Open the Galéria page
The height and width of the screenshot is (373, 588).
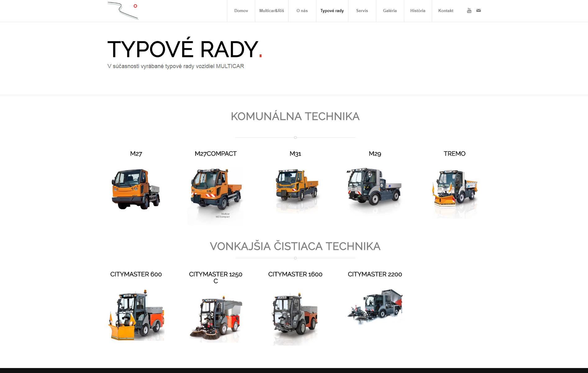(x=390, y=11)
